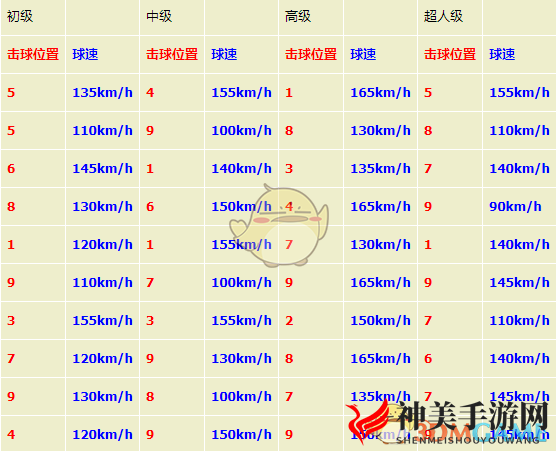Select hit position 8 in the 中级 column

click(x=150, y=397)
